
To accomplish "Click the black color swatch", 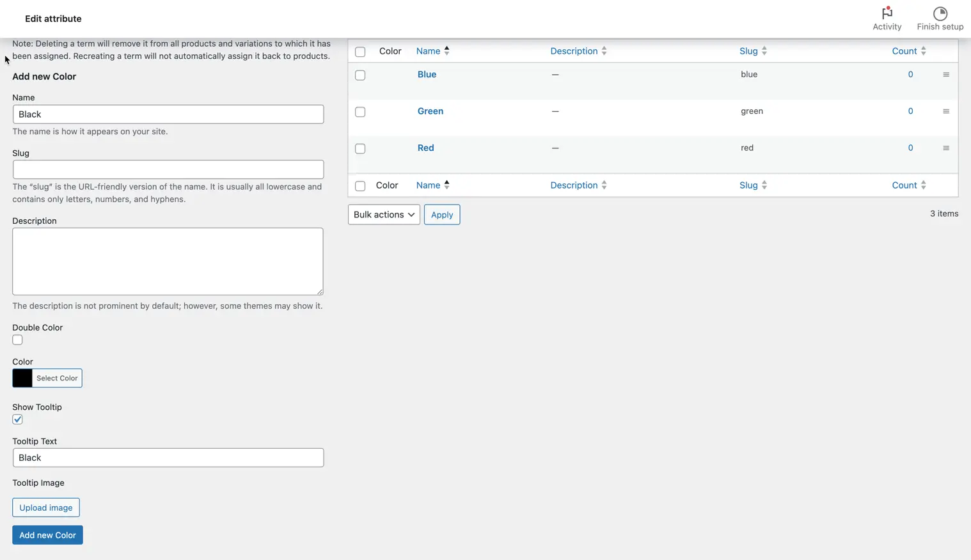I will pyautogui.click(x=22, y=378).
